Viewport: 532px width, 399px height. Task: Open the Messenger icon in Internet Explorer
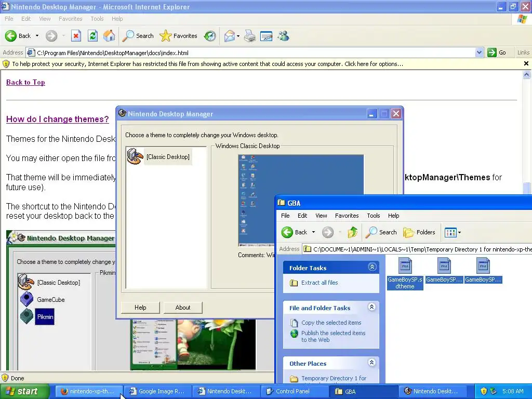(283, 36)
